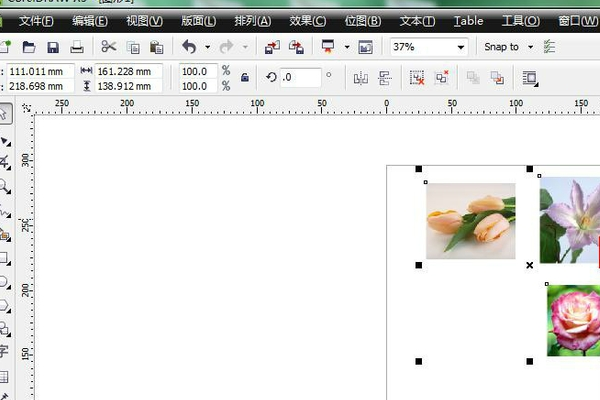The width and height of the screenshot is (600, 400).
Task: Click the Ungroup icon
Action: tap(417, 77)
